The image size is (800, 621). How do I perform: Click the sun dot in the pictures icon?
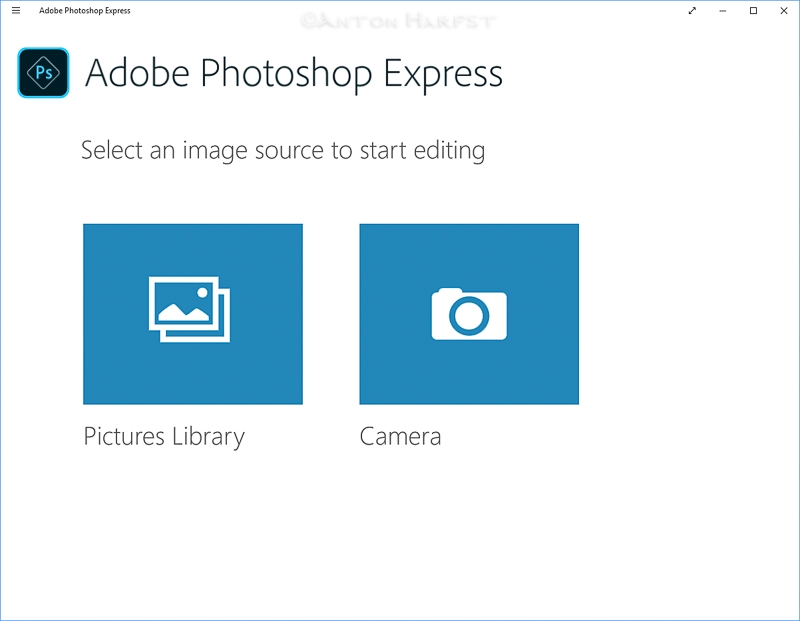[x=202, y=292]
